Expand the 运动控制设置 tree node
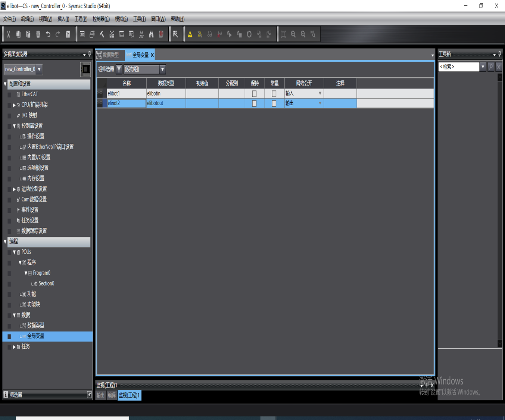The width and height of the screenshot is (505, 420). pos(14,189)
